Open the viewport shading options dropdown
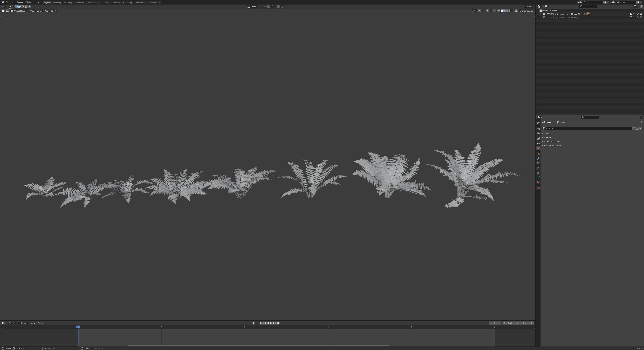 pyautogui.click(x=512, y=11)
